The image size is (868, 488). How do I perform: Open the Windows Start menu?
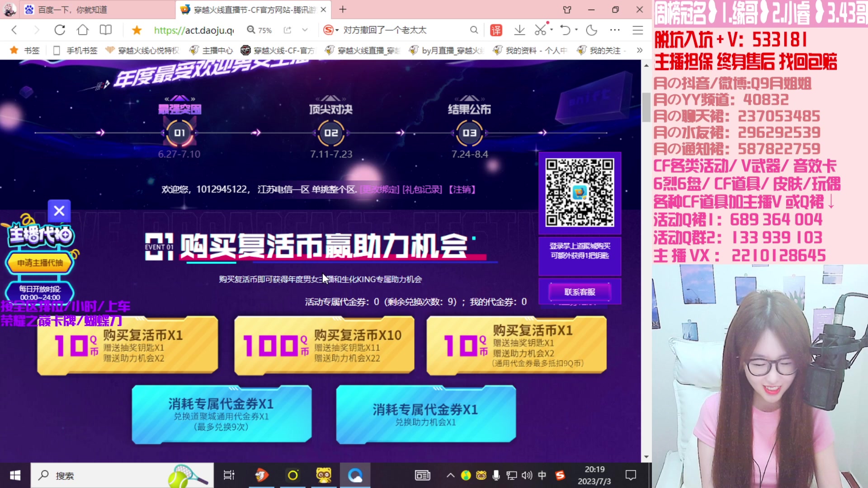coord(15,475)
